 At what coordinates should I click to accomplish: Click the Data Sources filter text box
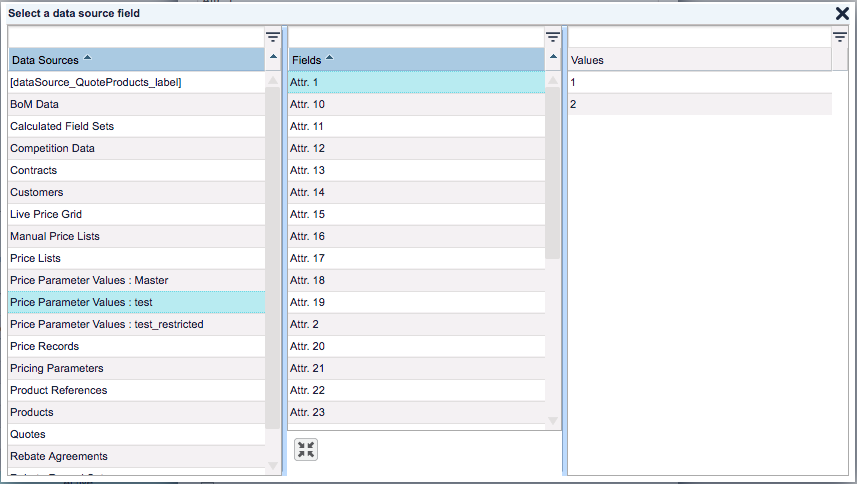(135, 37)
